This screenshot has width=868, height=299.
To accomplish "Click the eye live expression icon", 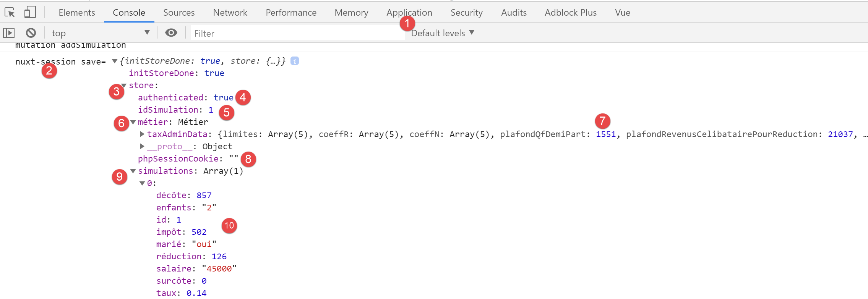I will pos(171,33).
